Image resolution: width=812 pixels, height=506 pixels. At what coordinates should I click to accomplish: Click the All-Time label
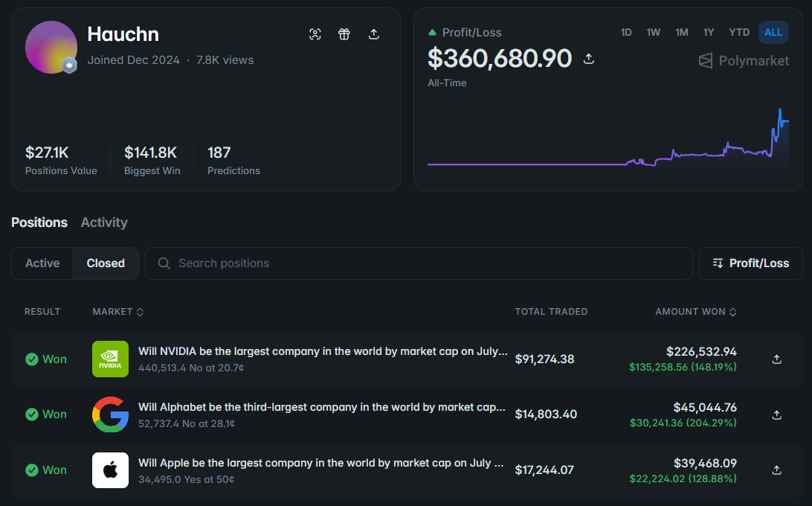[x=447, y=83]
